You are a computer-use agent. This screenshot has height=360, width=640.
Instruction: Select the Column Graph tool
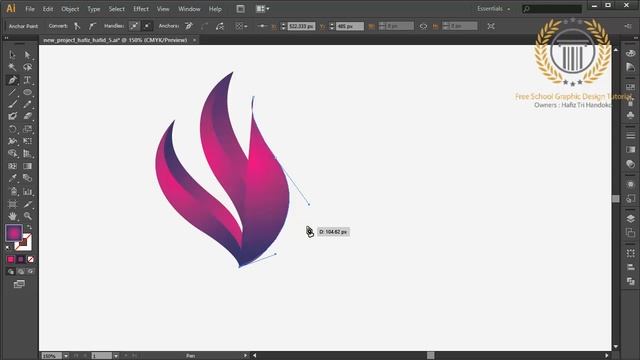tap(27, 191)
